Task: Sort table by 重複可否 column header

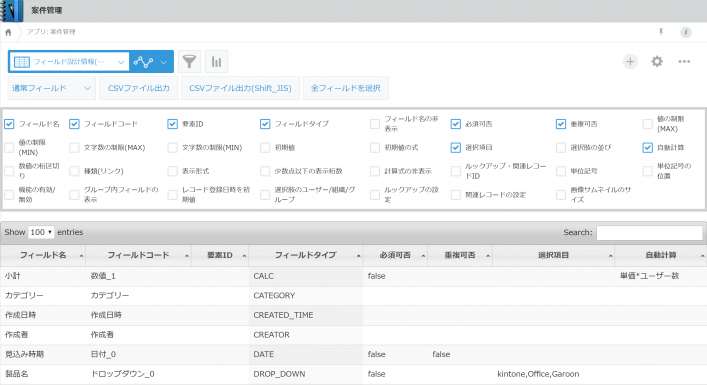Action: click(x=460, y=256)
